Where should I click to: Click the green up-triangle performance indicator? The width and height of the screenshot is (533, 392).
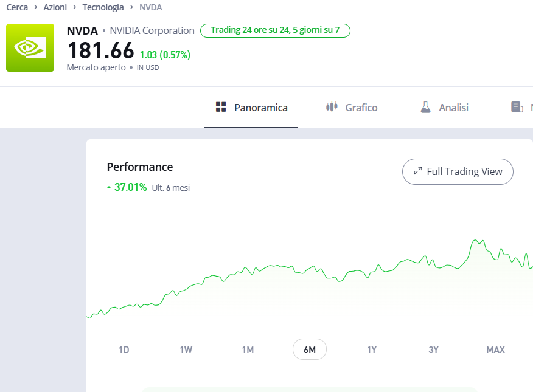(x=109, y=187)
